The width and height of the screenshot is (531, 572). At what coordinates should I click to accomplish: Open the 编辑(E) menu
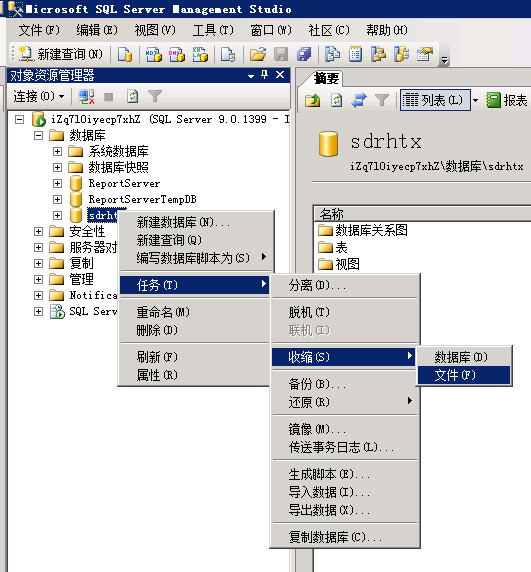(97, 30)
